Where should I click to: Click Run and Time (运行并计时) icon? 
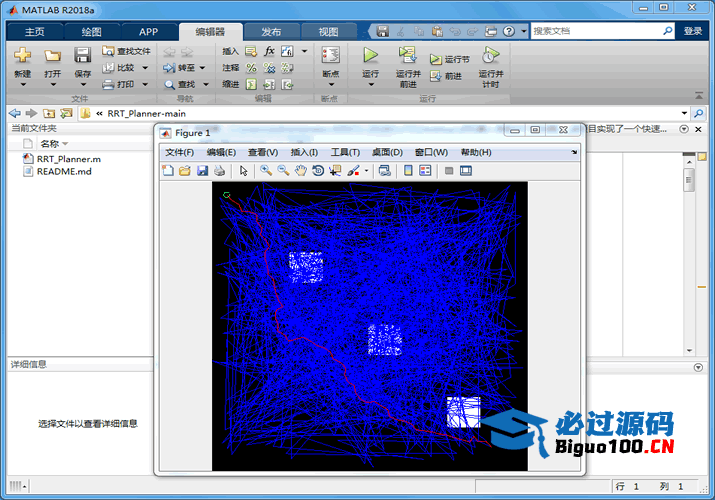pyautogui.click(x=490, y=56)
